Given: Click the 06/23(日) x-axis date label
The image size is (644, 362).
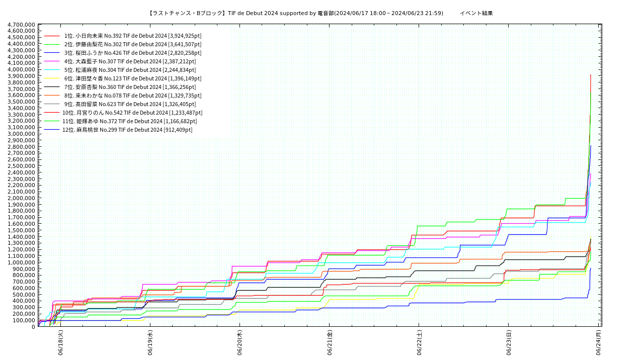Looking at the screenshot, I should (509, 343).
